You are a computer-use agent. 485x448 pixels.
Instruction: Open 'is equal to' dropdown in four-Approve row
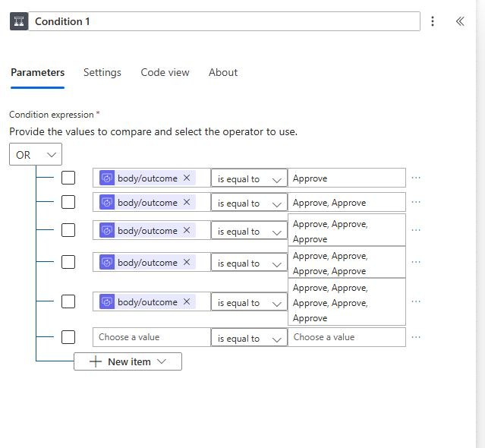tap(249, 263)
